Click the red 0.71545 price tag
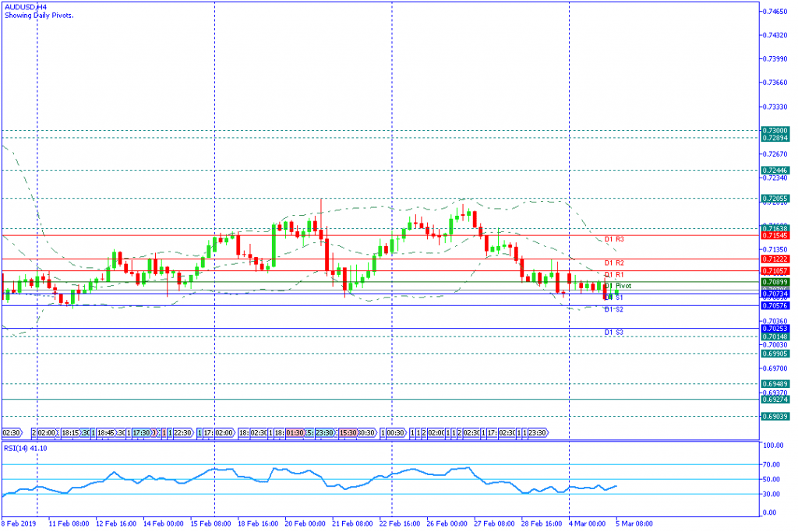The width and height of the screenshot is (798, 532). click(775, 235)
